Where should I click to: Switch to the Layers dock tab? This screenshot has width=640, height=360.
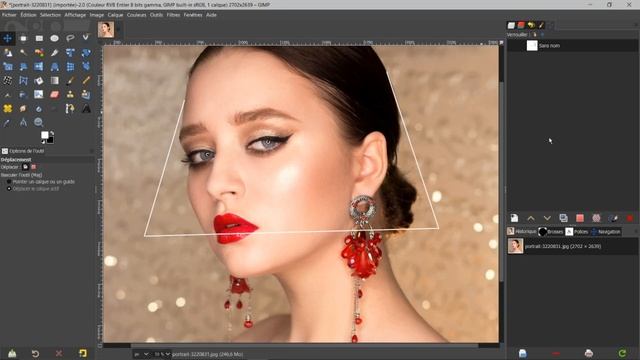point(511,25)
